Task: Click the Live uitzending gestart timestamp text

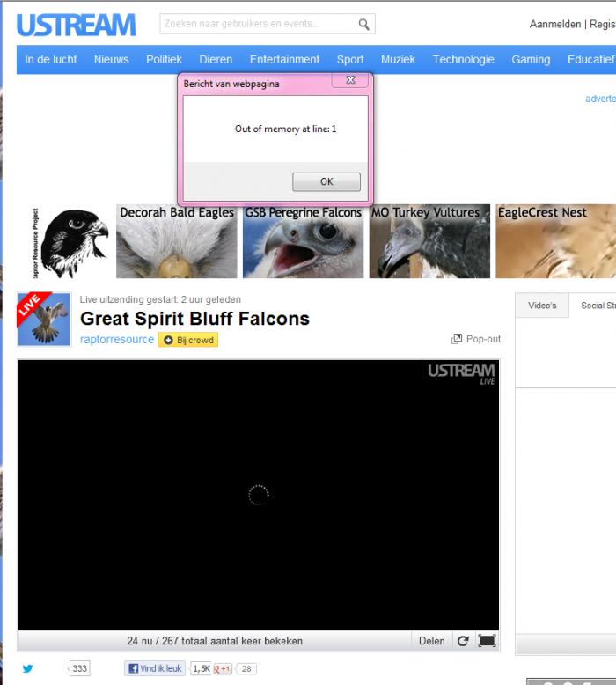Action: click(x=160, y=299)
